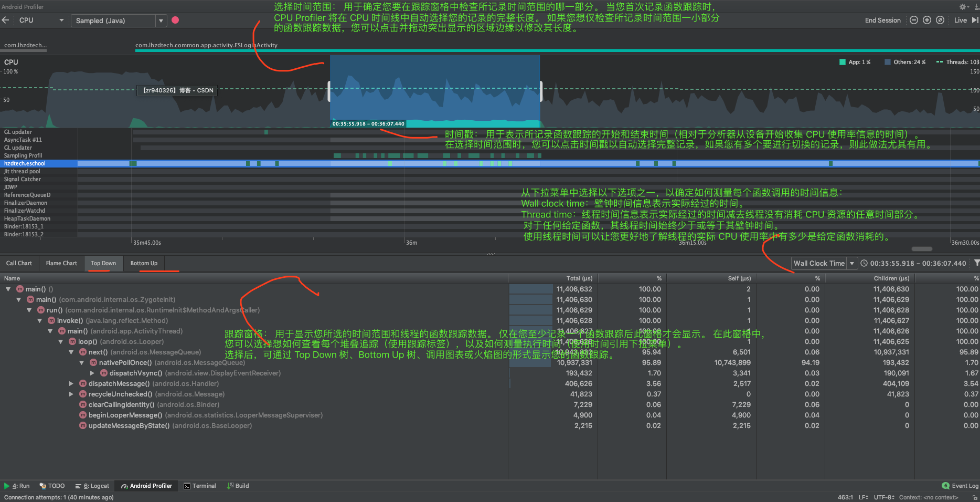
Task: Open the Wall Clock Time dropdown
Action: click(x=824, y=263)
